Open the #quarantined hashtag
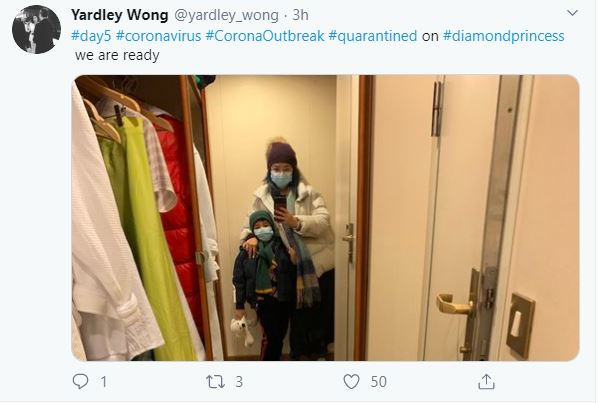 [373, 36]
